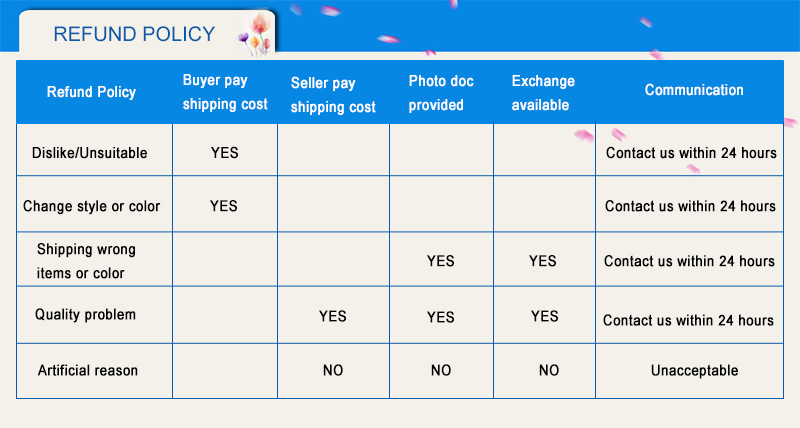Select the Exchange available column header
The width and height of the screenshot is (800, 428).
pos(543,93)
